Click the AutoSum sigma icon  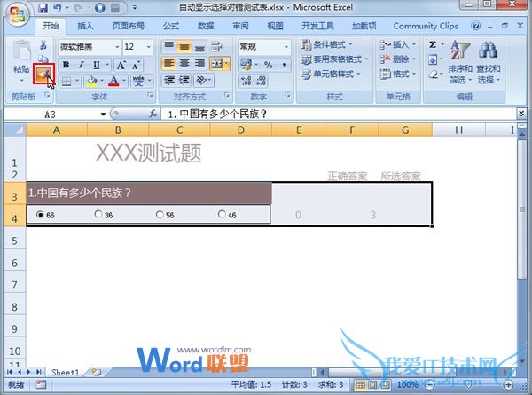433,45
